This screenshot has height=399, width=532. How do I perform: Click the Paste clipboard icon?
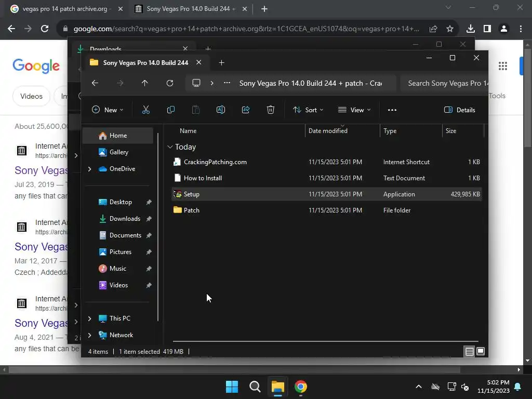(196, 110)
